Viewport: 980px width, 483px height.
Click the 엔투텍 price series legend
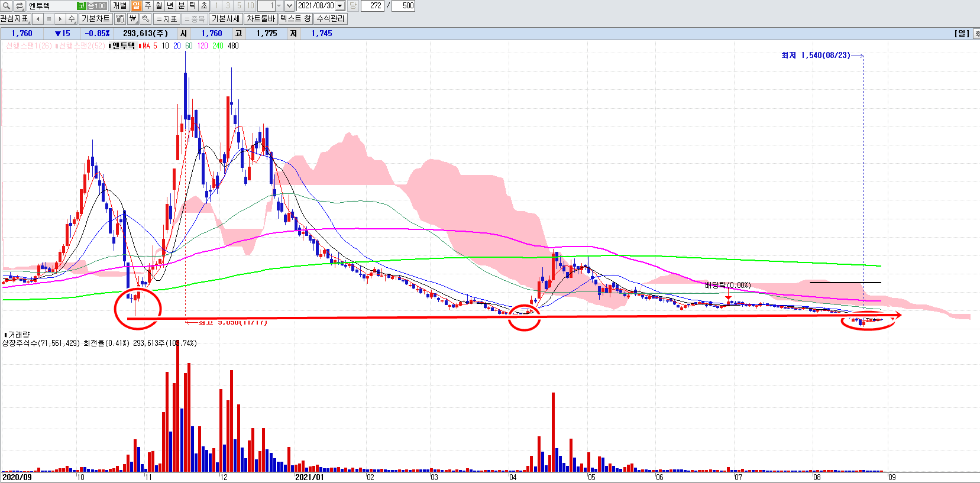point(124,46)
